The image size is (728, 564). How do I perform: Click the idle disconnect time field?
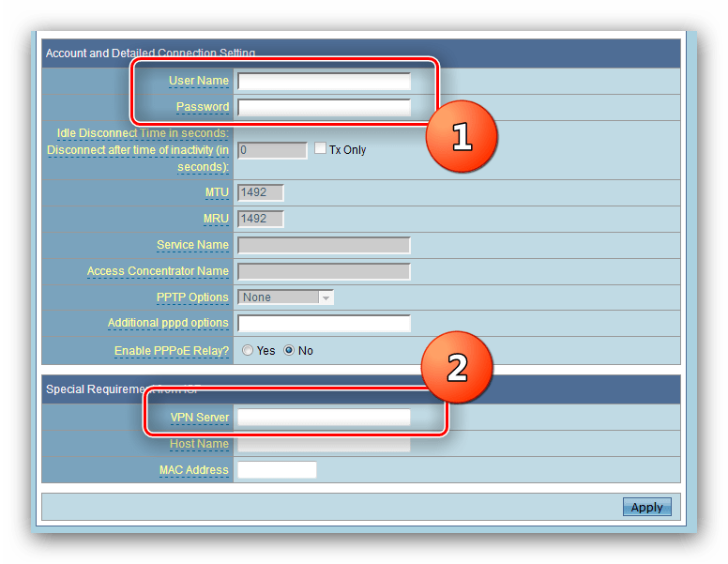tap(273, 150)
